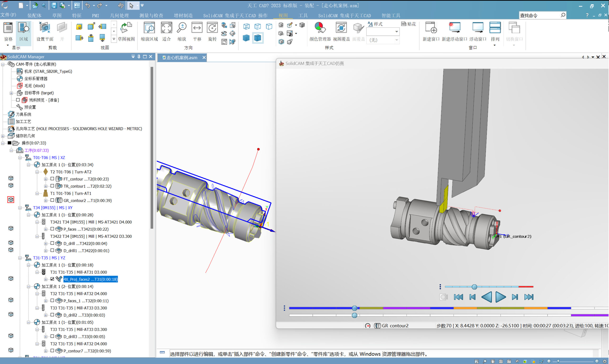Check the GR_contour2 operation checkbox
The width and height of the screenshot is (609, 364).
[52, 200]
